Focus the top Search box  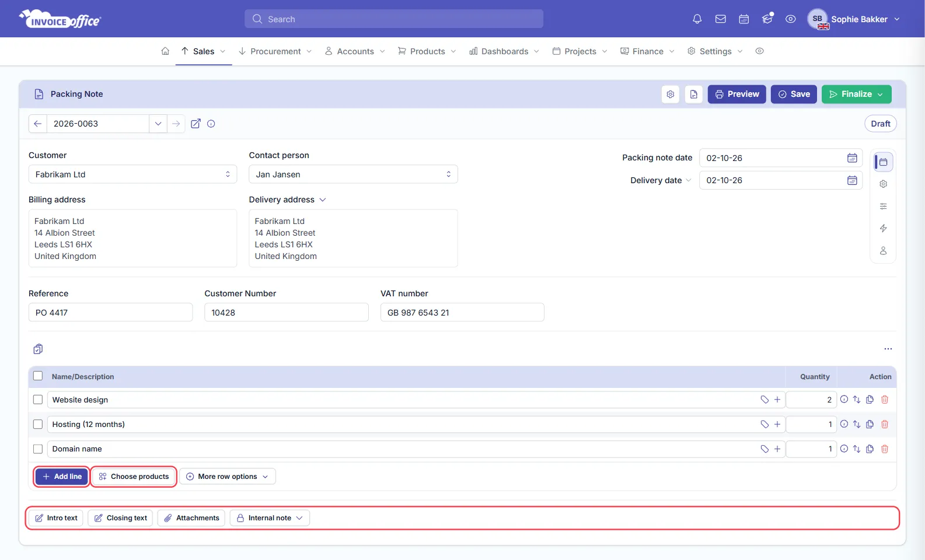pyautogui.click(x=394, y=19)
